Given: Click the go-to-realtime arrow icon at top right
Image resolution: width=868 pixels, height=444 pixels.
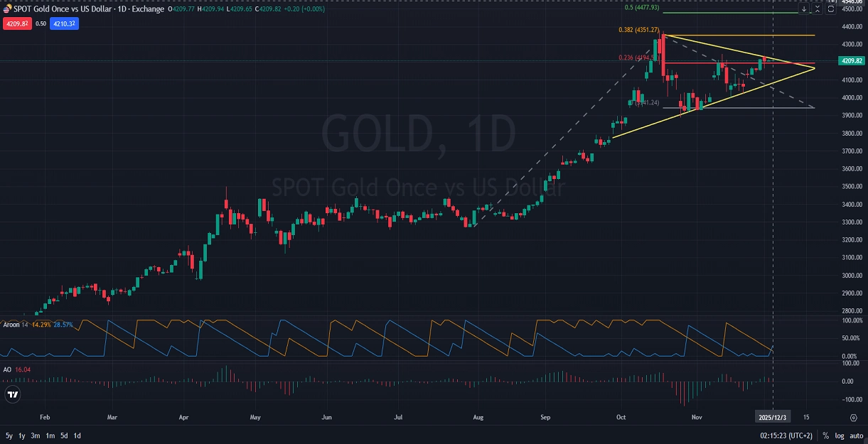Looking at the screenshot, I should (x=804, y=9).
